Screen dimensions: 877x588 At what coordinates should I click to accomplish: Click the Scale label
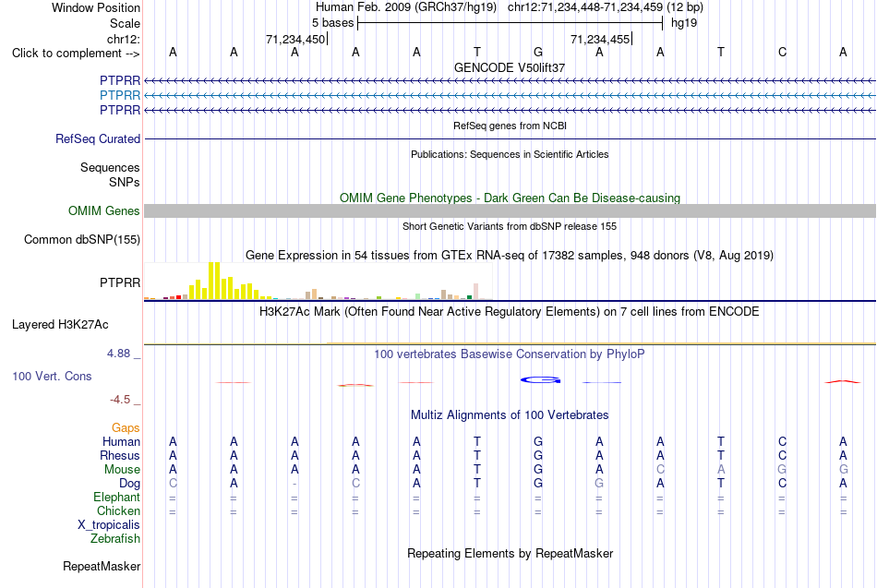[x=125, y=23]
